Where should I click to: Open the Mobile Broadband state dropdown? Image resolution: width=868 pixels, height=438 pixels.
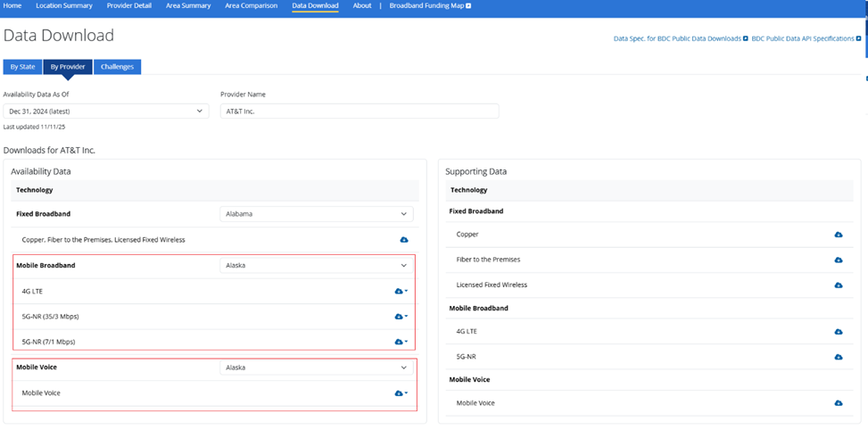pyautogui.click(x=316, y=265)
